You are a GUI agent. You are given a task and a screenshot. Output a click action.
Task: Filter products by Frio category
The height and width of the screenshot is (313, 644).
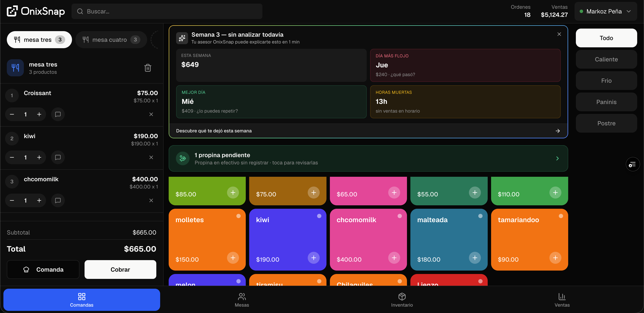[x=606, y=81]
